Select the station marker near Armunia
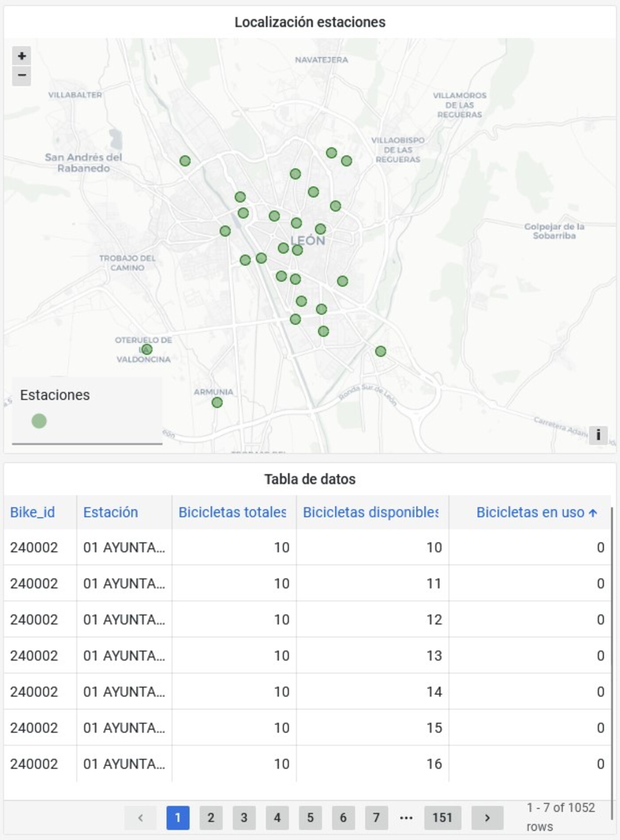The width and height of the screenshot is (620, 840). click(217, 402)
